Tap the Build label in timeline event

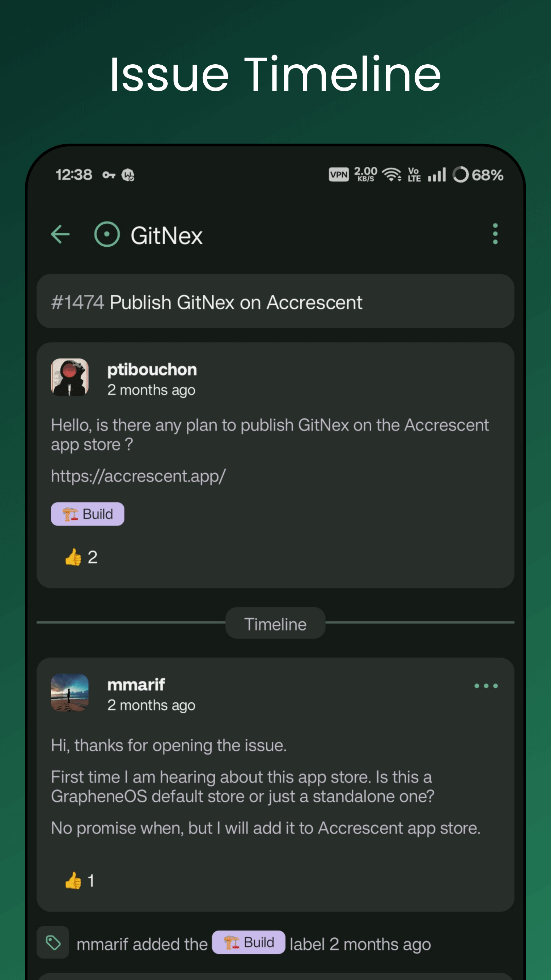point(248,942)
